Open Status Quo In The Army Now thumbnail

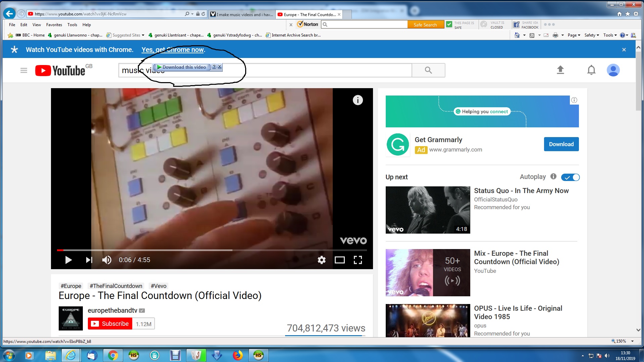tap(428, 210)
